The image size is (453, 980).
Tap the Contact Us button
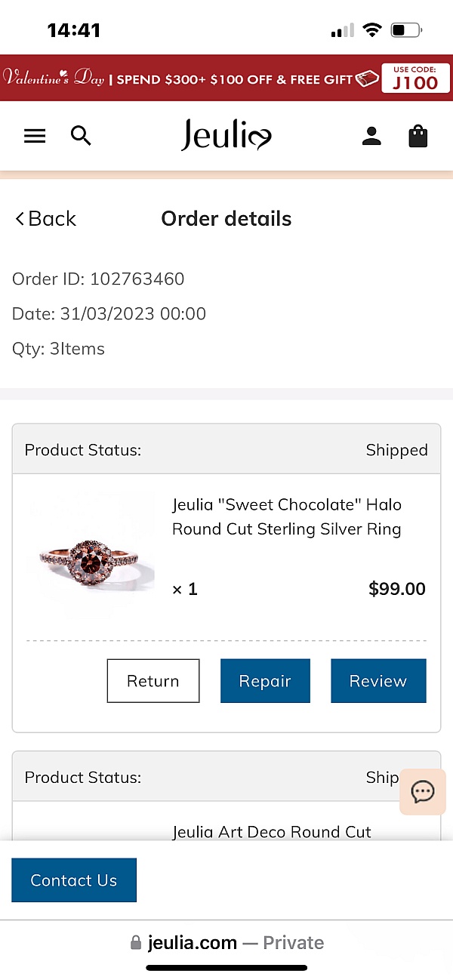click(x=74, y=880)
